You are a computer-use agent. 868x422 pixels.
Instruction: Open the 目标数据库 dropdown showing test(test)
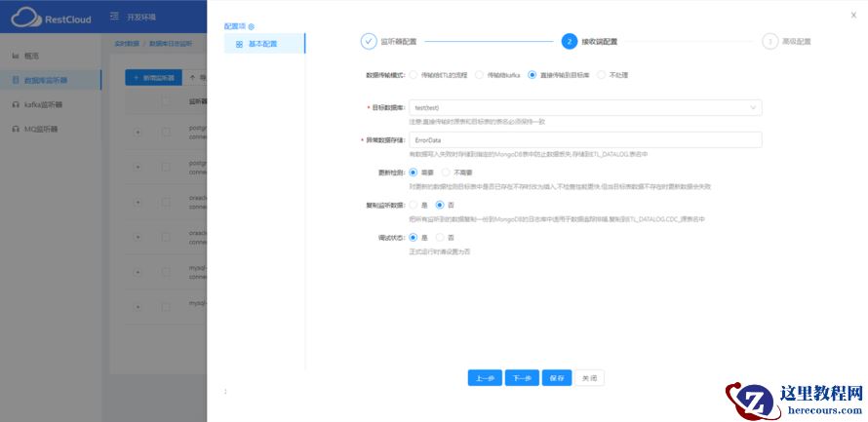[x=585, y=107]
